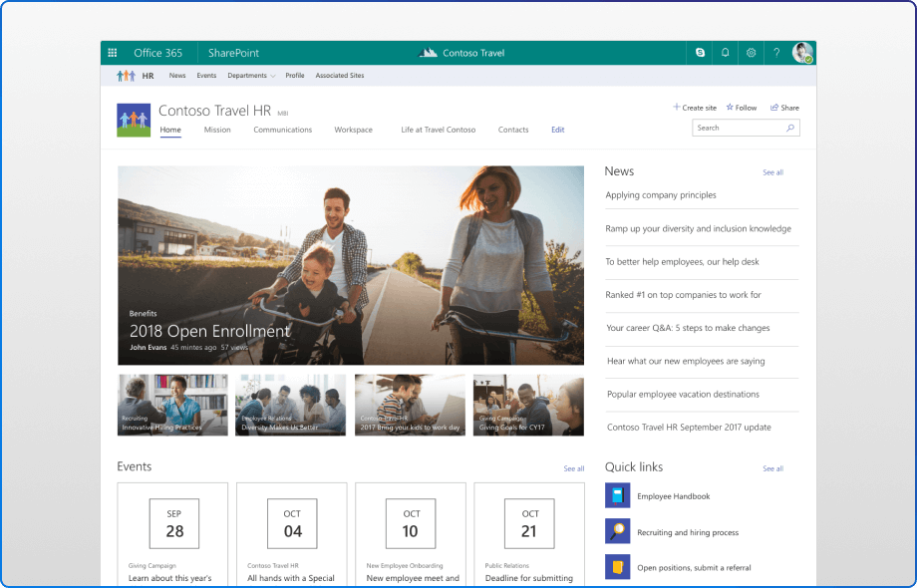This screenshot has width=917, height=588.
Task: Click the Create site button
Action: pos(695,108)
